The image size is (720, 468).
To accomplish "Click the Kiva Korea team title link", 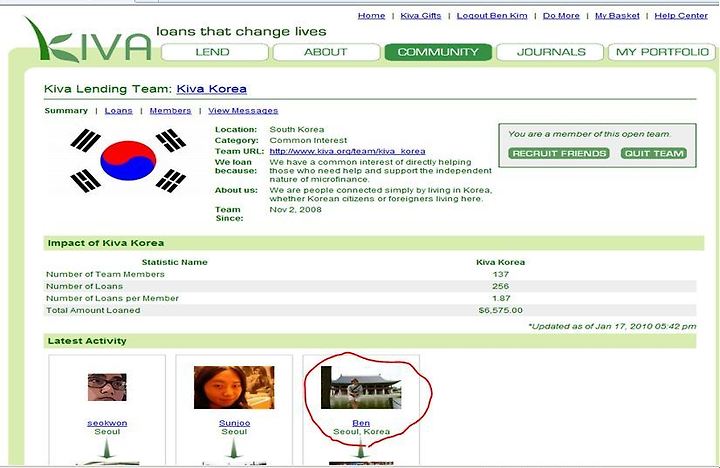I will [x=212, y=89].
